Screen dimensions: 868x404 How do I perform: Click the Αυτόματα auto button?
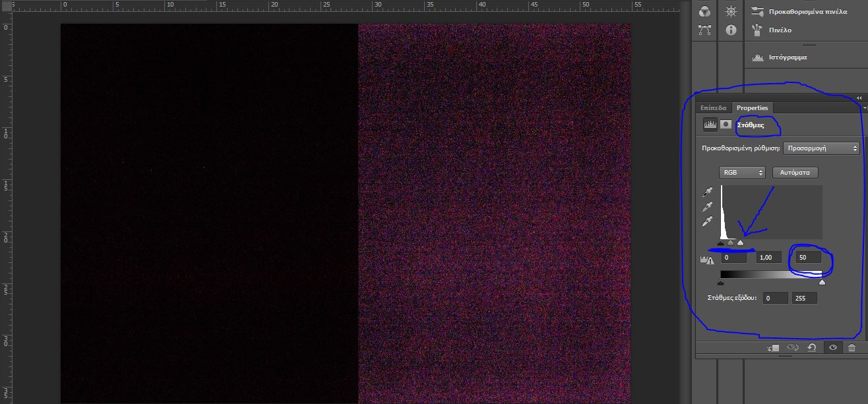coord(795,173)
